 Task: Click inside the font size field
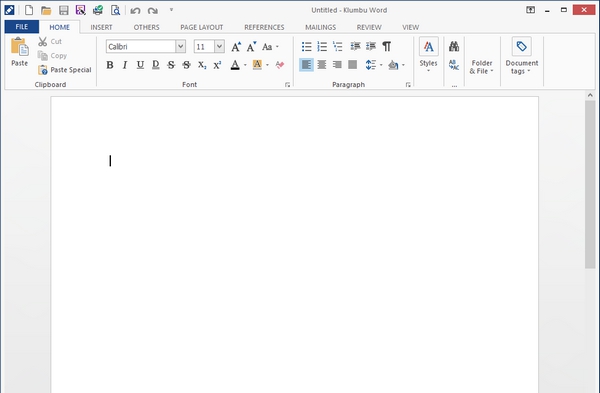[x=204, y=47]
